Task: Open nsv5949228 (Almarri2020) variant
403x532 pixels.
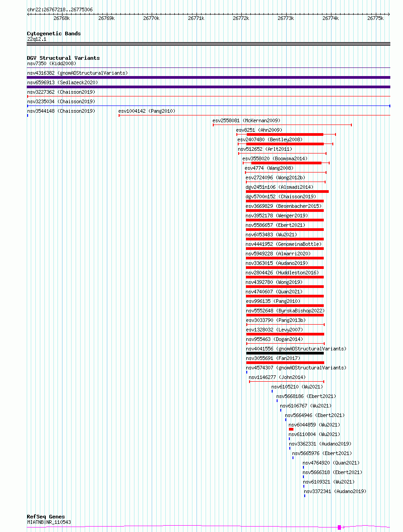Action: pos(278,254)
